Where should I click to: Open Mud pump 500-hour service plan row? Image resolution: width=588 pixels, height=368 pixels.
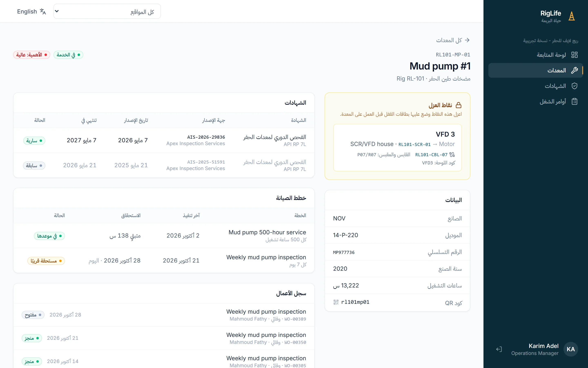pos(164,236)
